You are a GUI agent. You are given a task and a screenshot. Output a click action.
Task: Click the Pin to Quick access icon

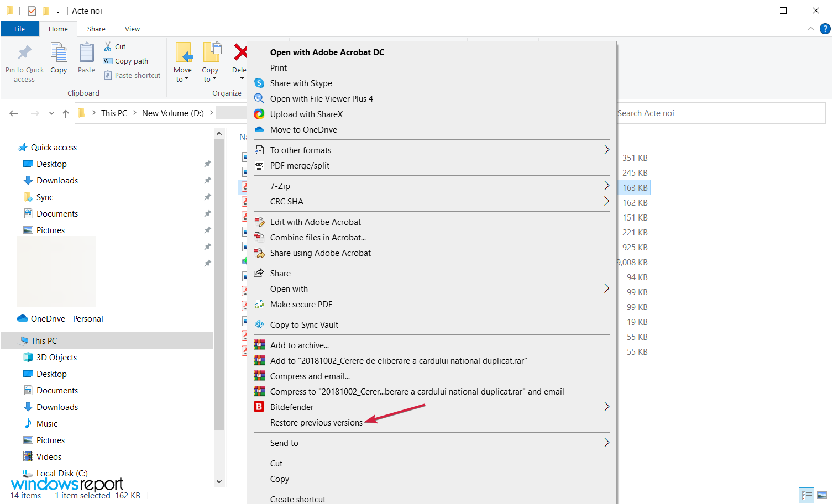[x=25, y=53]
